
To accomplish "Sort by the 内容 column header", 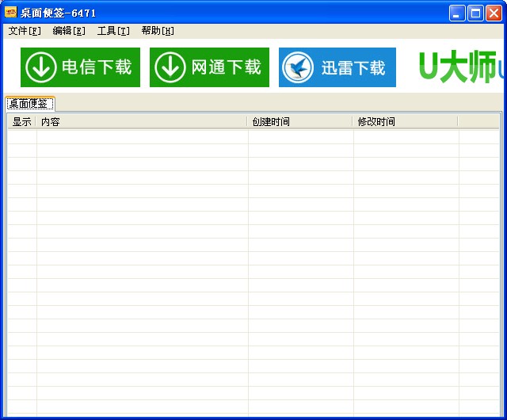I will (142, 122).
